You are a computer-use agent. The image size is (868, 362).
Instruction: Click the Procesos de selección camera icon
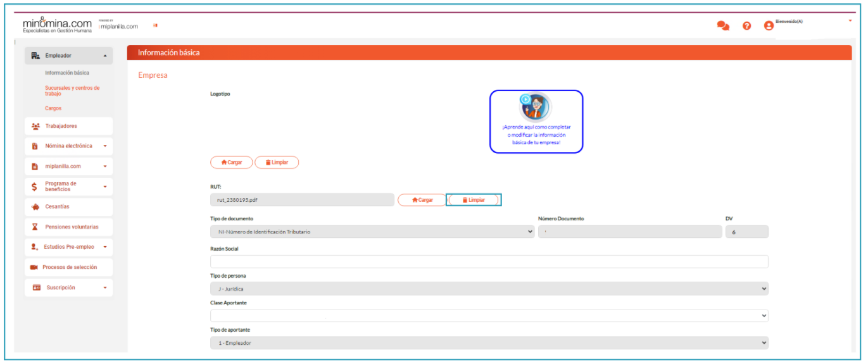[x=34, y=268]
